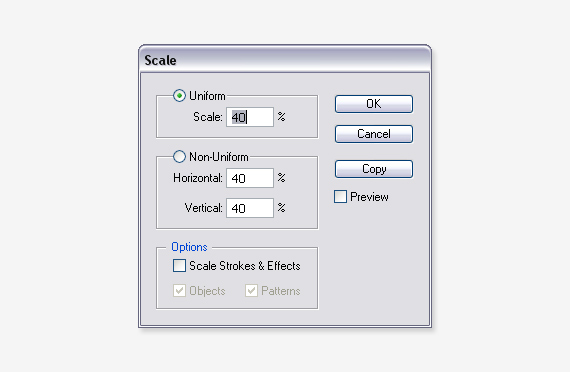Screen dimensions: 570x372
Task: Click the Options group heading
Action: (x=189, y=247)
